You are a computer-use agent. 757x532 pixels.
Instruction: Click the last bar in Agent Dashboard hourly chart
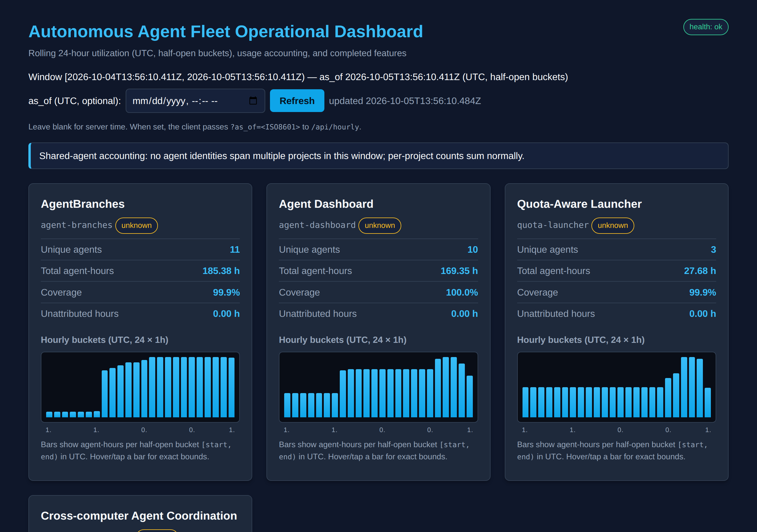[x=470, y=397]
